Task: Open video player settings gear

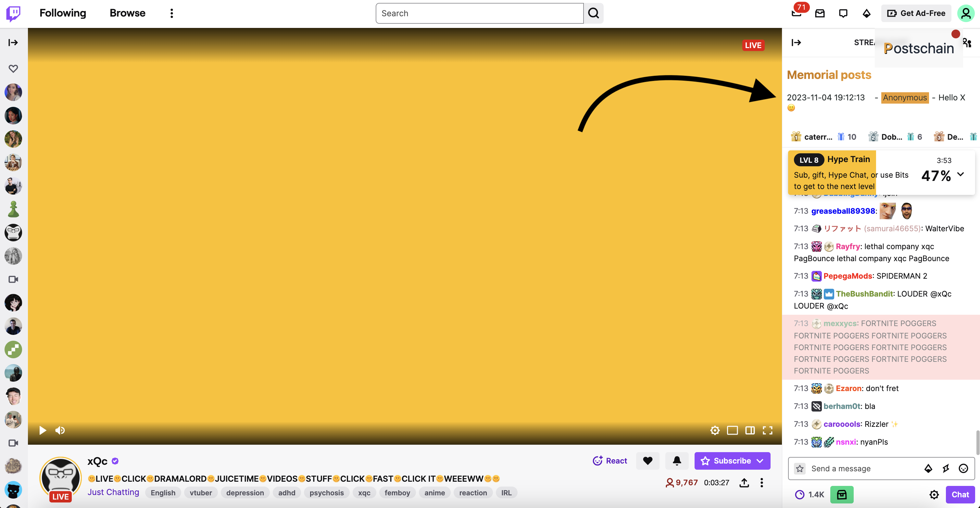Action: (x=715, y=430)
